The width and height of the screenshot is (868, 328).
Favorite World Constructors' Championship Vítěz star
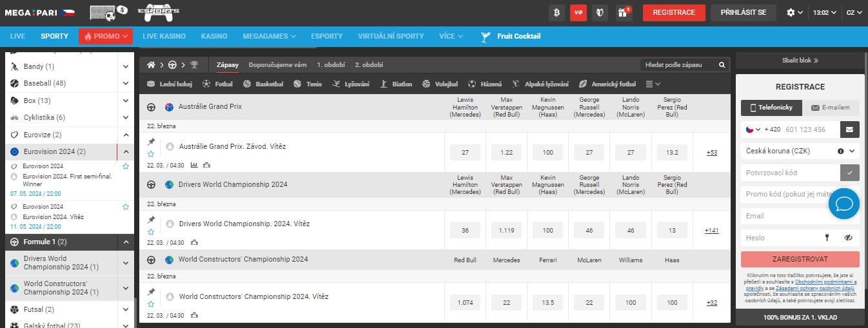(x=151, y=304)
